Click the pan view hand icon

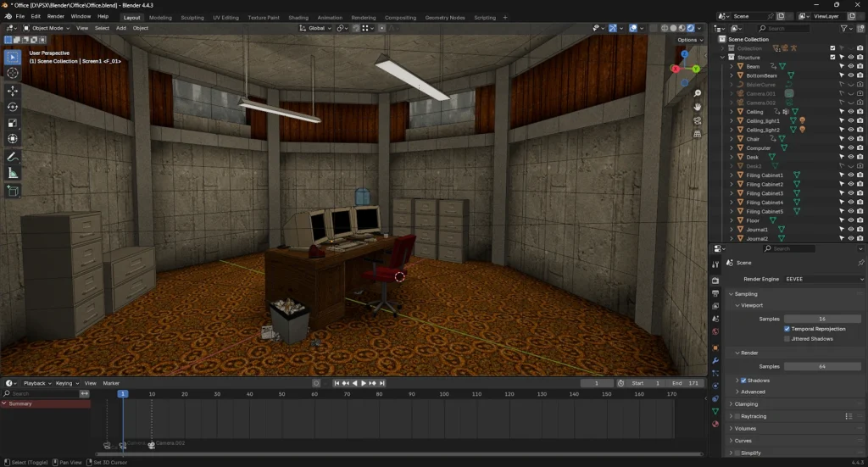pyautogui.click(x=698, y=107)
